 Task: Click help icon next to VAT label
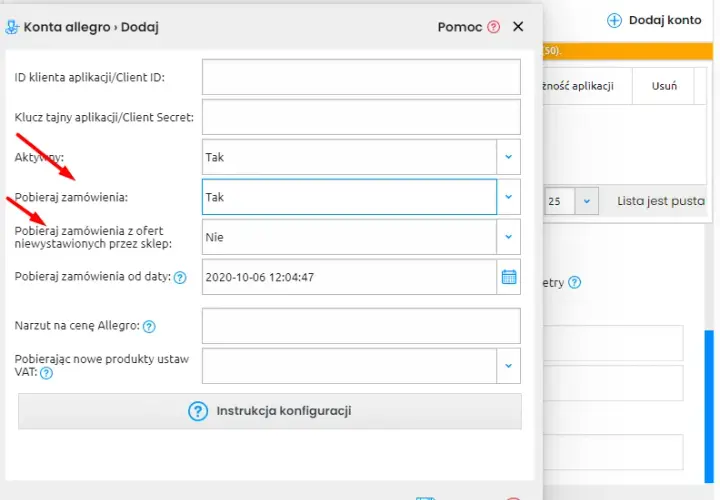(x=46, y=373)
